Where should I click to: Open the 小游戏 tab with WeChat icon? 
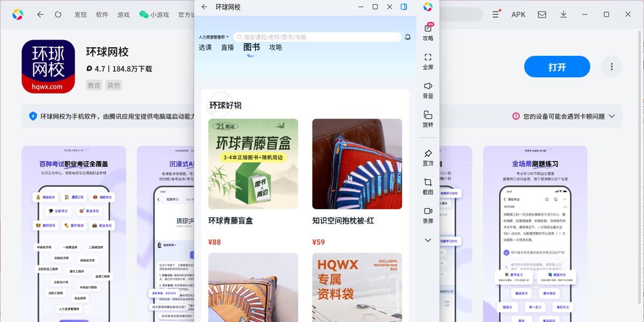(154, 14)
